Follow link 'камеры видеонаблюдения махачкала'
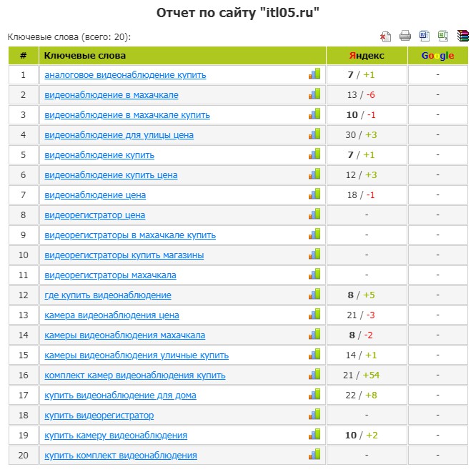The image size is (476, 472). click(x=125, y=335)
